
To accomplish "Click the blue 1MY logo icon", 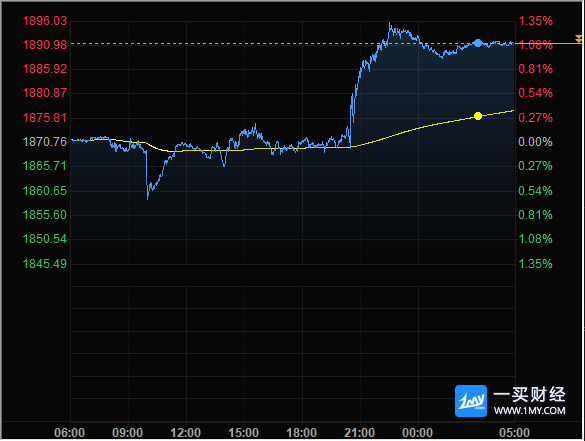I will 471,401.
